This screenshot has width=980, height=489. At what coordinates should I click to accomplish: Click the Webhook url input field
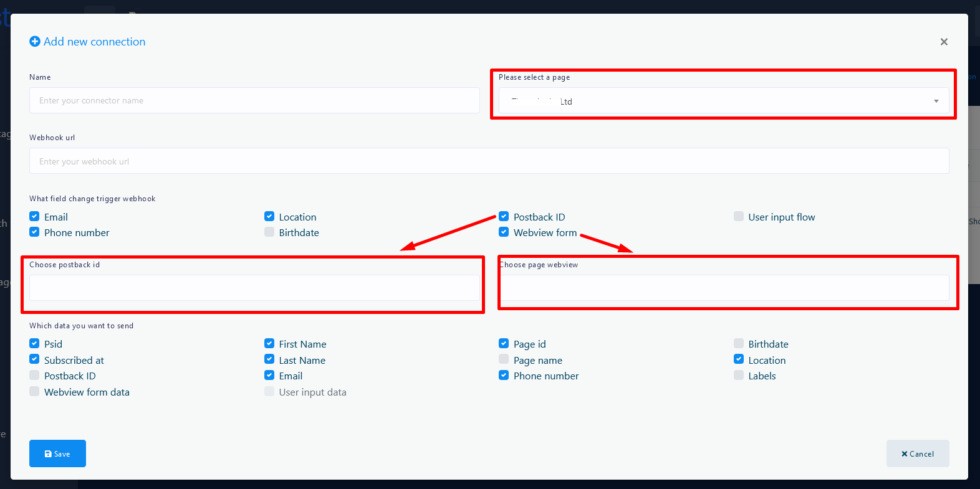pos(489,161)
